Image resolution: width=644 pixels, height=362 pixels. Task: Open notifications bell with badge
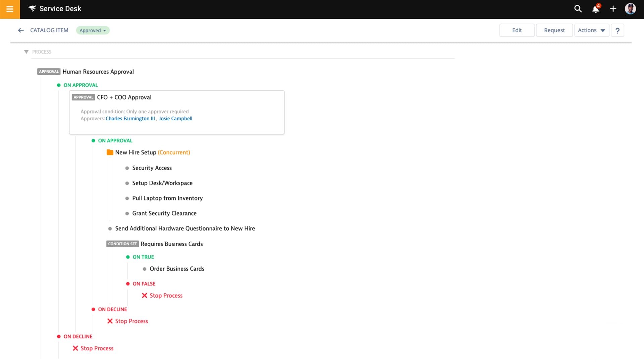(x=596, y=9)
